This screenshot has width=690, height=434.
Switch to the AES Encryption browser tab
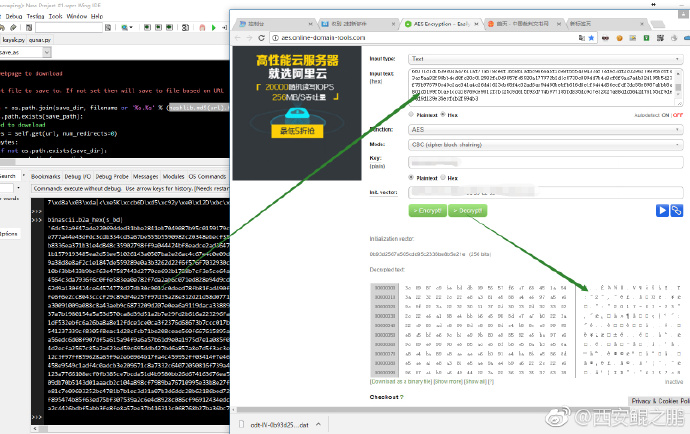pyautogui.click(x=440, y=24)
